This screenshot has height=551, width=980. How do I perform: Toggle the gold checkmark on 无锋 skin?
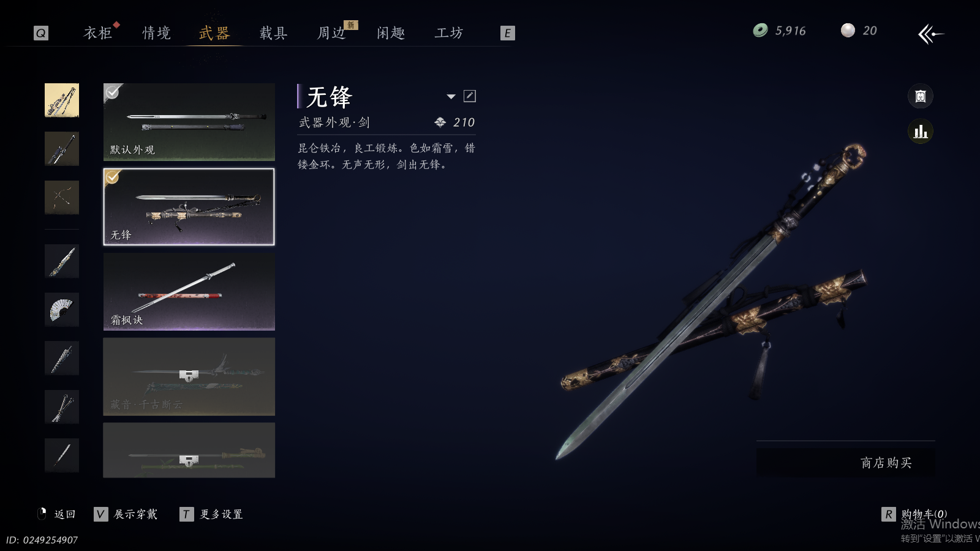point(113,178)
